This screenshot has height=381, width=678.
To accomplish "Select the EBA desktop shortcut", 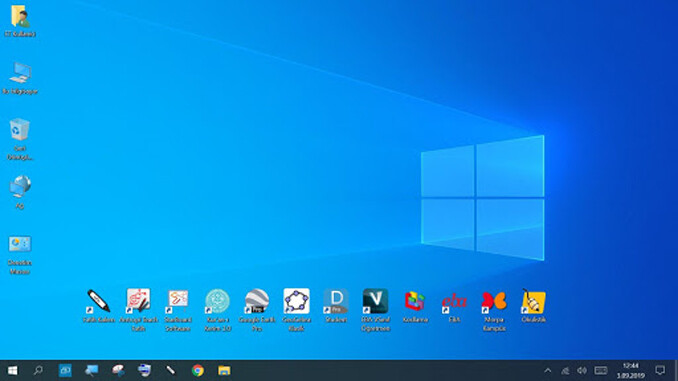I will coord(454,302).
